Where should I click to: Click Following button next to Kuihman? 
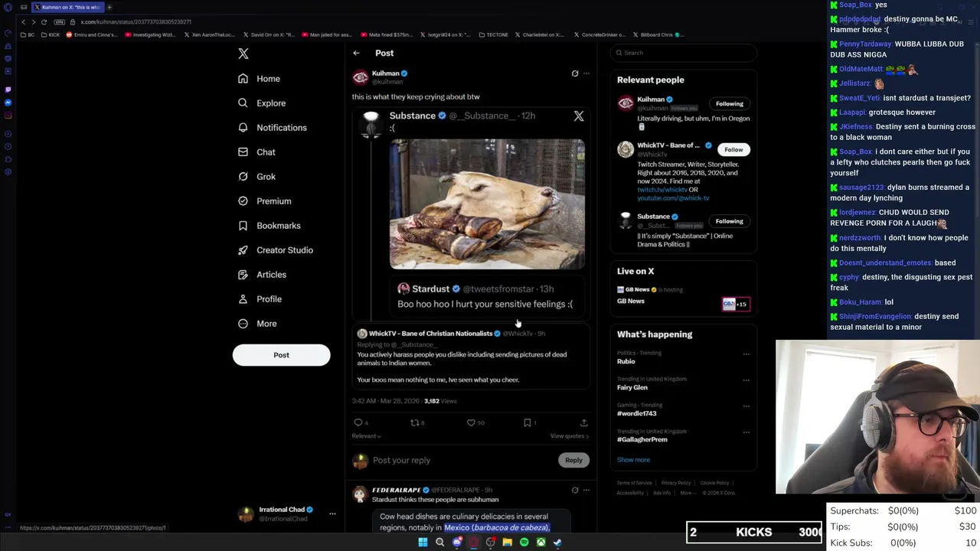(x=729, y=104)
